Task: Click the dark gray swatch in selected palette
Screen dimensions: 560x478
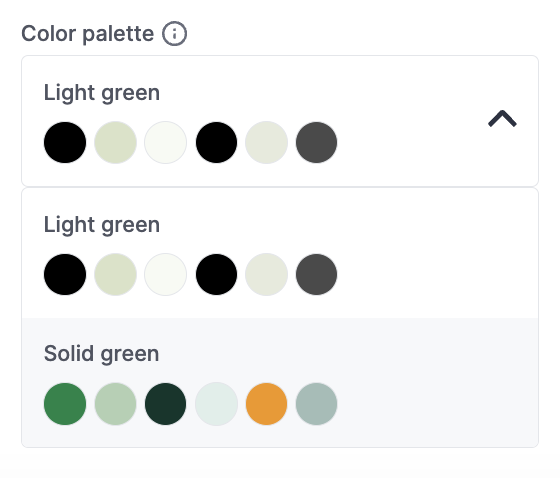Action: [x=316, y=143]
